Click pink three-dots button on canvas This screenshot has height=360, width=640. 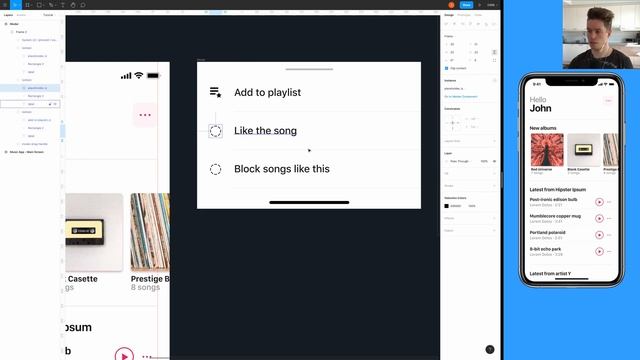[x=145, y=115]
